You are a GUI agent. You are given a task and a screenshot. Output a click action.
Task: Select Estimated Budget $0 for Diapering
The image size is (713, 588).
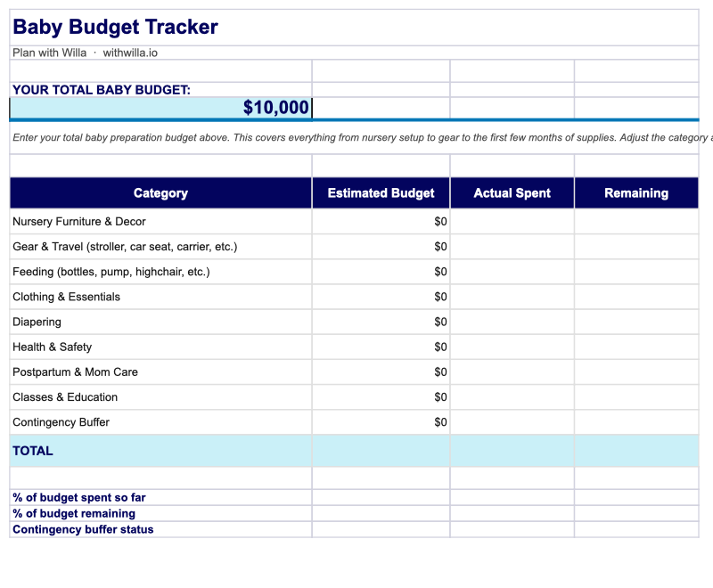pyautogui.click(x=381, y=322)
